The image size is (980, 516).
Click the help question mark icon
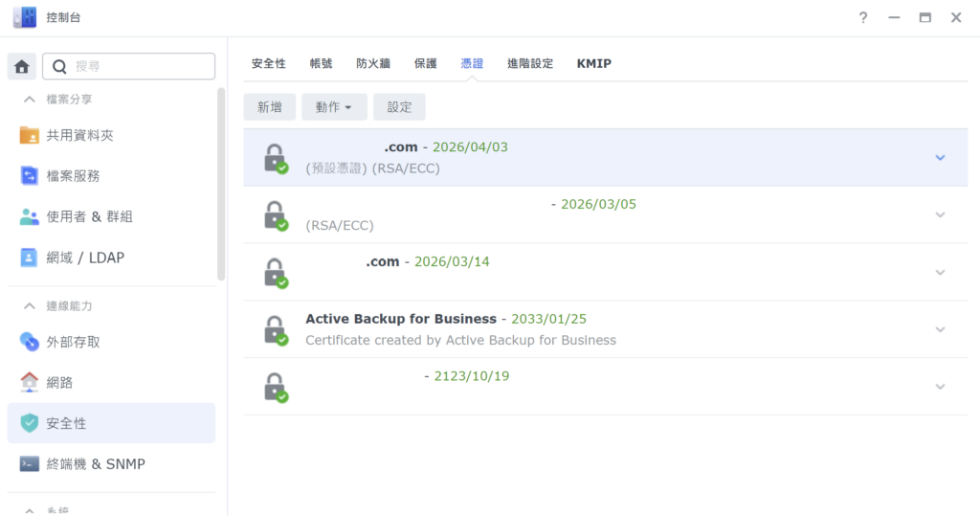863,17
